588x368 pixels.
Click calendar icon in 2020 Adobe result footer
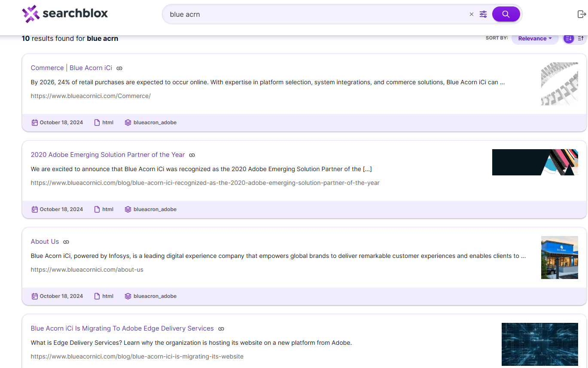click(35, 209)
